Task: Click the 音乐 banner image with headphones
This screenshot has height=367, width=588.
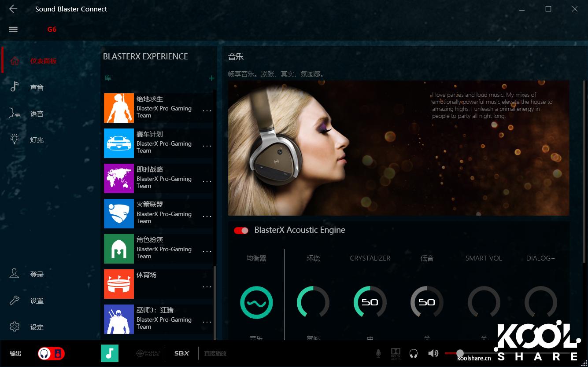Action: click(399, 148)
